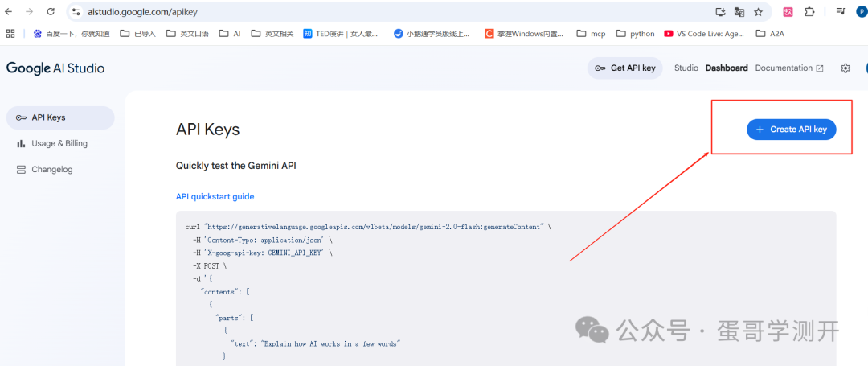This screenshot has height=366, width=868.
Task: Reload the page with the refresh icon
Action: [x=51, y=11]
